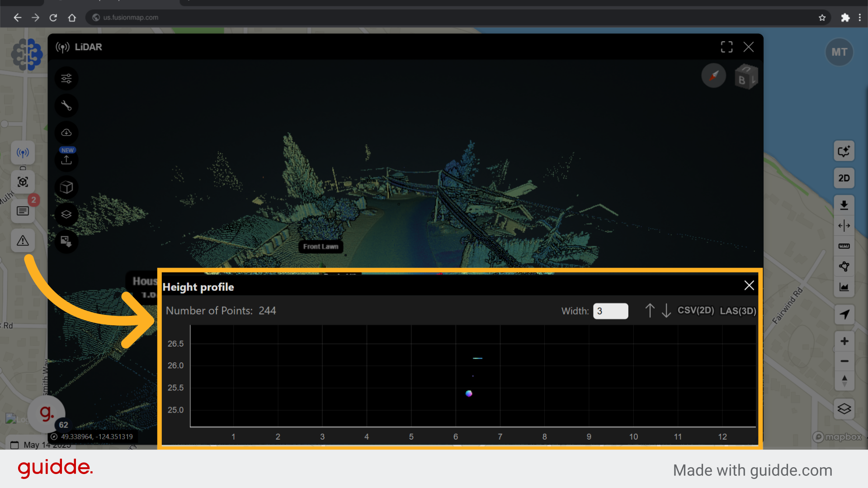Image resolution: width=868 pixels, height=488 pixels.
Task: Open the LiDAR layers stack icon
Action: click(x=66, y=214)
